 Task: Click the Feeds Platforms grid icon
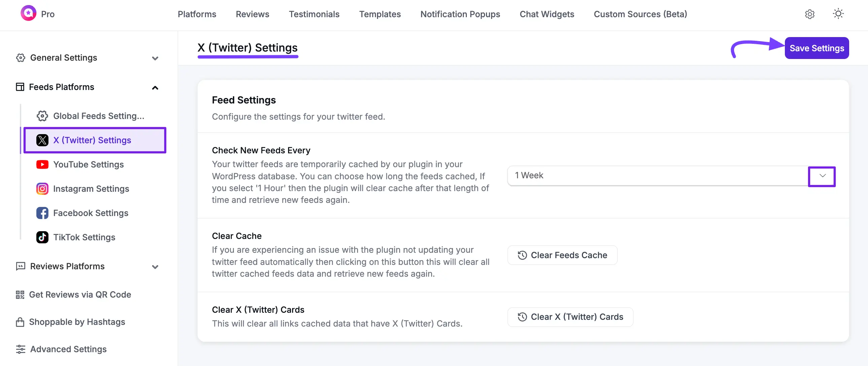tap(20, 87)
